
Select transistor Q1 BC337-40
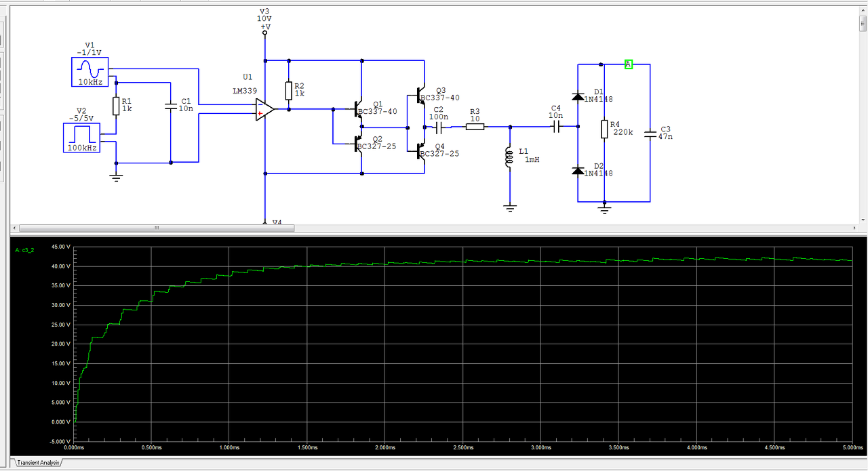click(x=358, y=111)
